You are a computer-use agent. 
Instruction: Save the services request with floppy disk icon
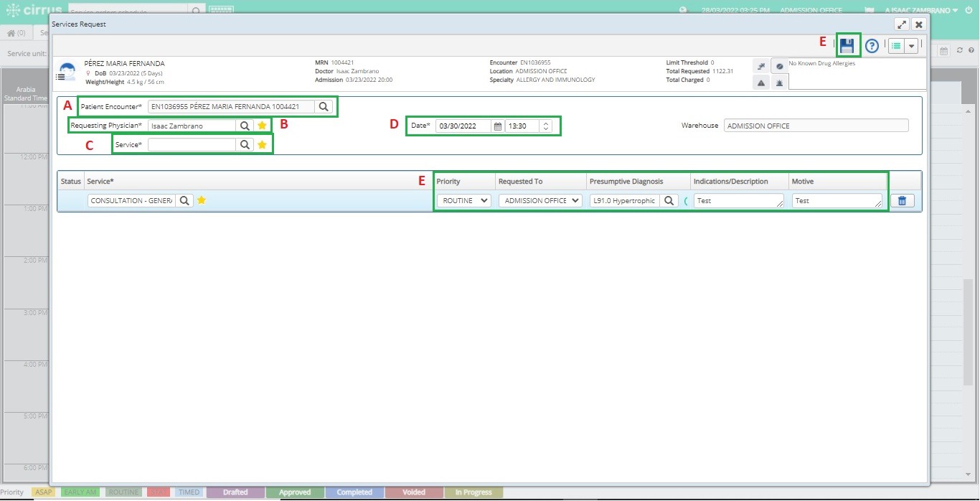(848, 46)
